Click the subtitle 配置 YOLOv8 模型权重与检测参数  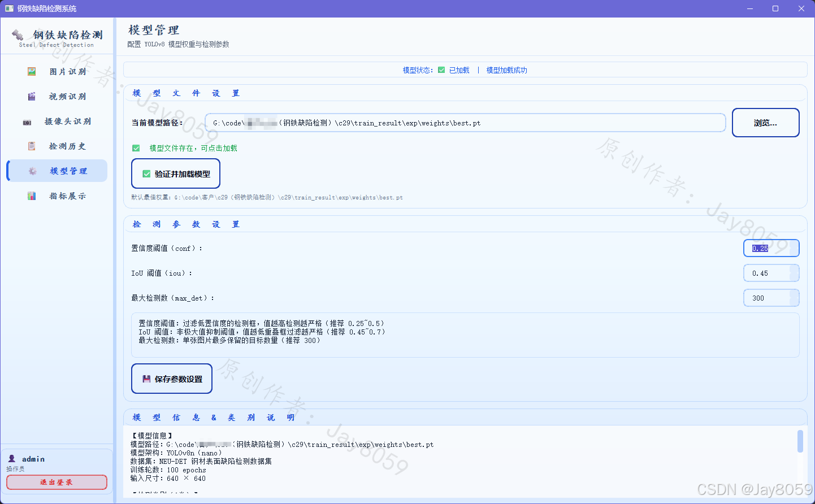(178, 44)
